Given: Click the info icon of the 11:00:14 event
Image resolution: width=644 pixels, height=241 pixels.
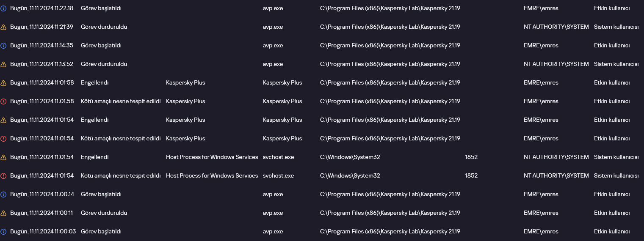Looking at the screenshot, I should point(3,194).
